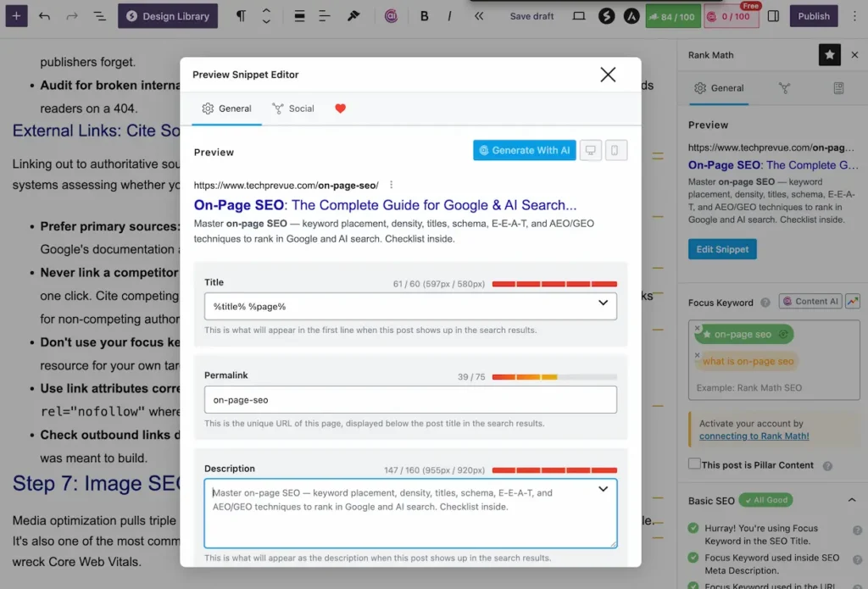Open the SEO score 84 / 100 badge

[672, 16]
